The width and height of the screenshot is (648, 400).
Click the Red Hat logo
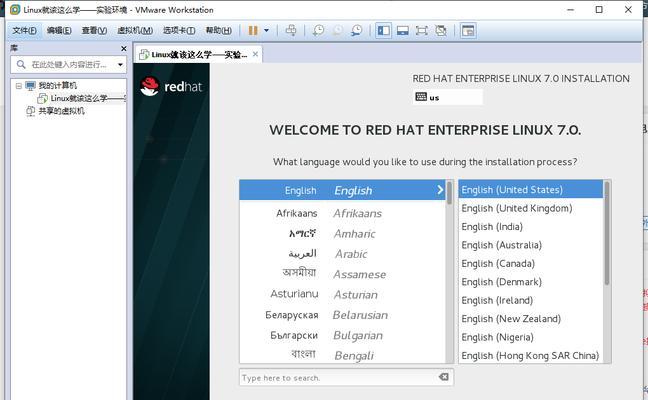[x=171, y=86]
